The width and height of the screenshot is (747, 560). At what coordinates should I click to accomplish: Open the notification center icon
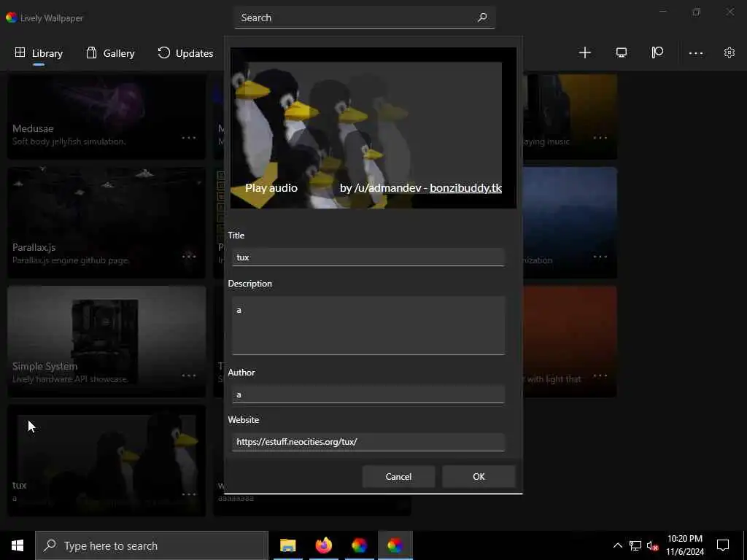[x=723, y=545]
